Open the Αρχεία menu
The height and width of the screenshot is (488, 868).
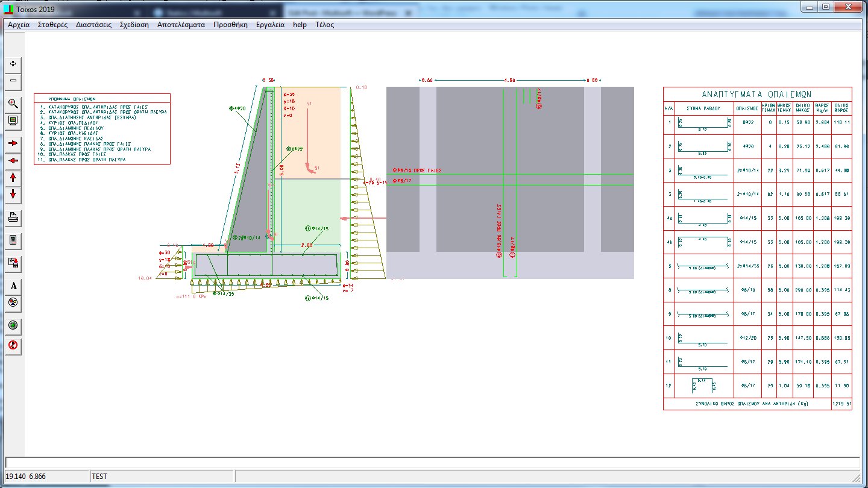(18, 25)
